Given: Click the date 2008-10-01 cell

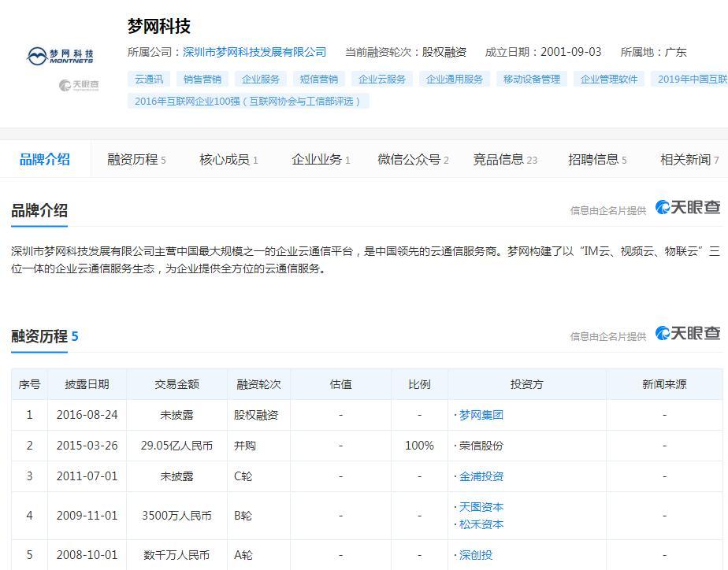Looking at the screenshot, I should [x=87, y=555].
